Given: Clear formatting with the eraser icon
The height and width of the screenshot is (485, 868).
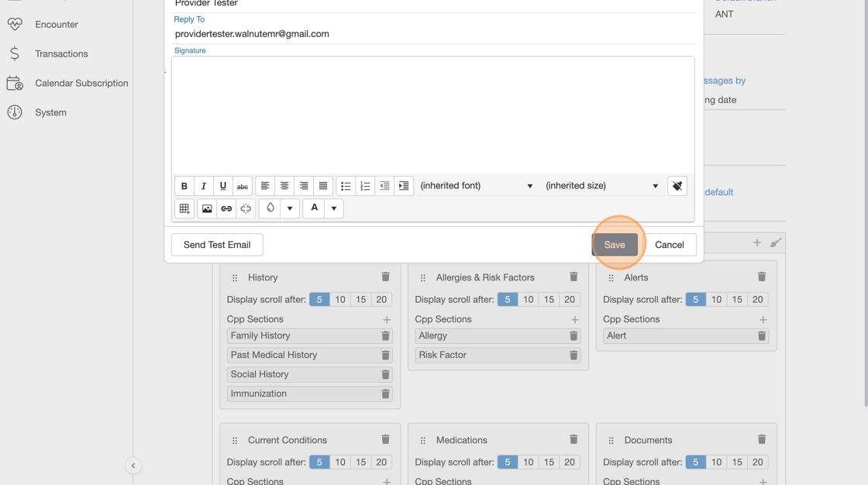Looking at the screenshot, I should coord(677,186).
